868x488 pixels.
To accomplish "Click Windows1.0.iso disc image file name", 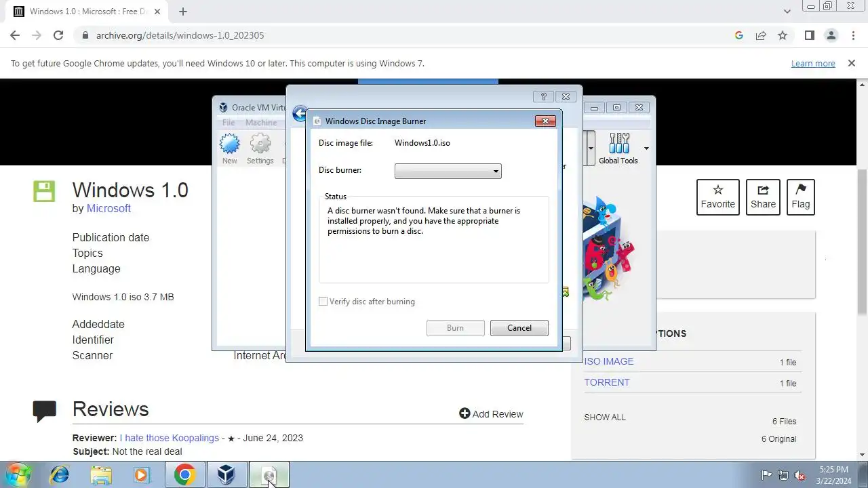I will click(422, 143).
